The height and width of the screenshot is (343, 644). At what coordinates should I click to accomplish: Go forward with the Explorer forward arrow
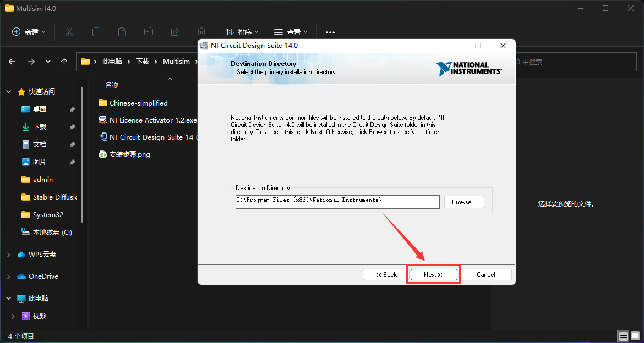(31, 62)
